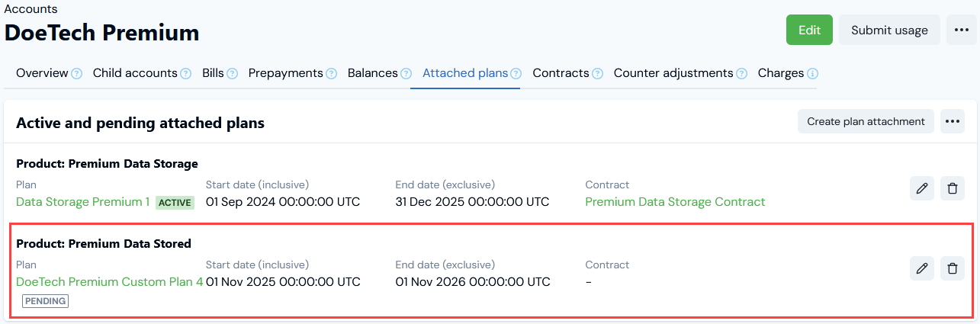Click help icon beside Child accounts
This screenshot has height=324, width=980.
click(185, 74)
